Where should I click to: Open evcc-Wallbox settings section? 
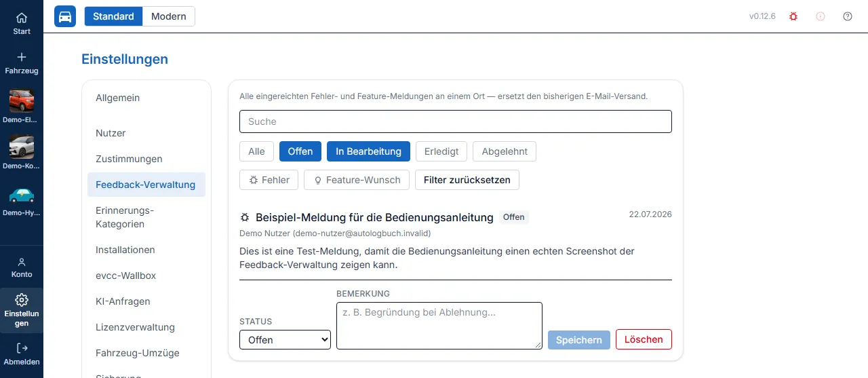[146, 276]
